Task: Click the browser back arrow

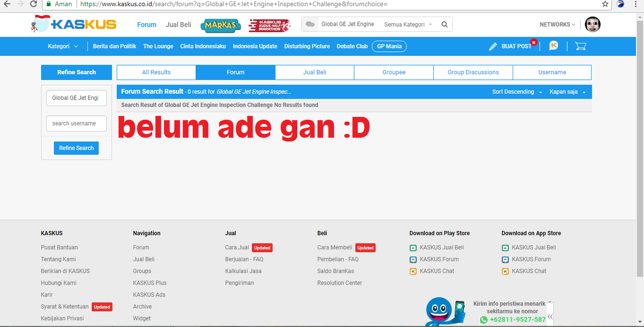Action: click(x=7, y=4)
